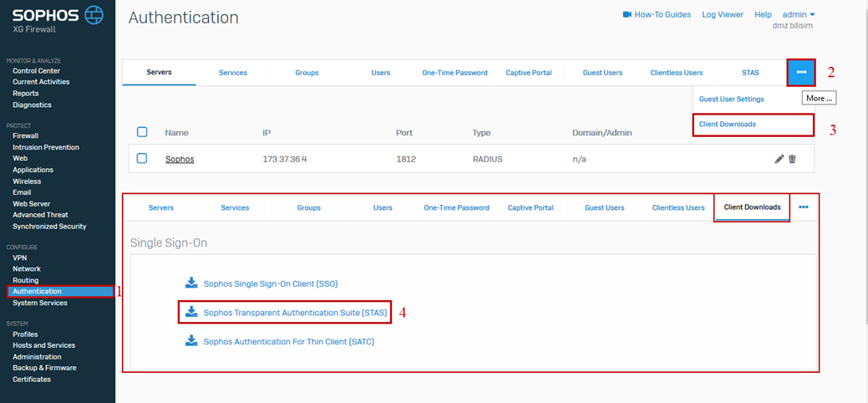Open the Sophos server name link
Image resolution: width=868 pixels, height=403 pixels.
[x=180, y=159]
